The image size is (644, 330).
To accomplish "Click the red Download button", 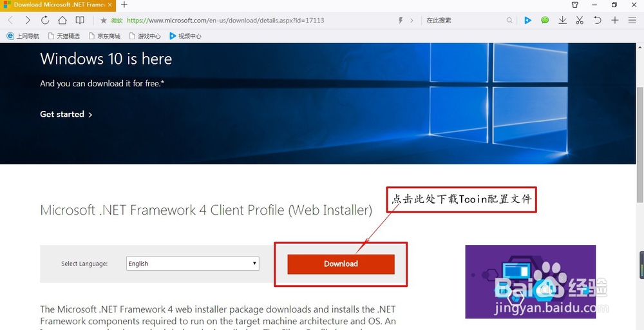I will [x=341, y=264].
